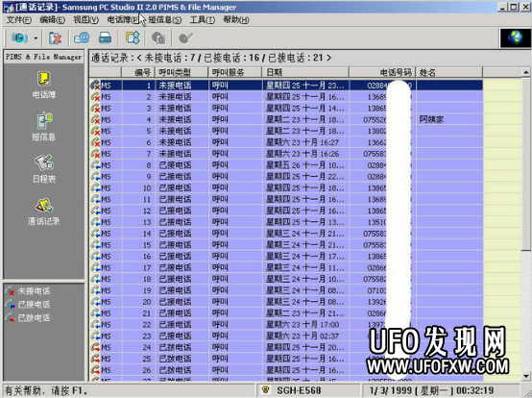Click the phone icon beside SGH-E568
The width and height of the screenshot is (532, 398).
click(x=266, y=390)
